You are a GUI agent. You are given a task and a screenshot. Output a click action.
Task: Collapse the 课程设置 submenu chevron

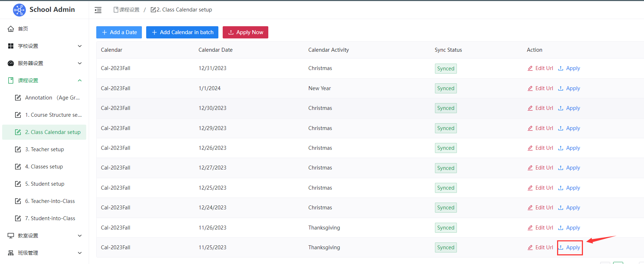pyautogui.click(x=80, y=80)
